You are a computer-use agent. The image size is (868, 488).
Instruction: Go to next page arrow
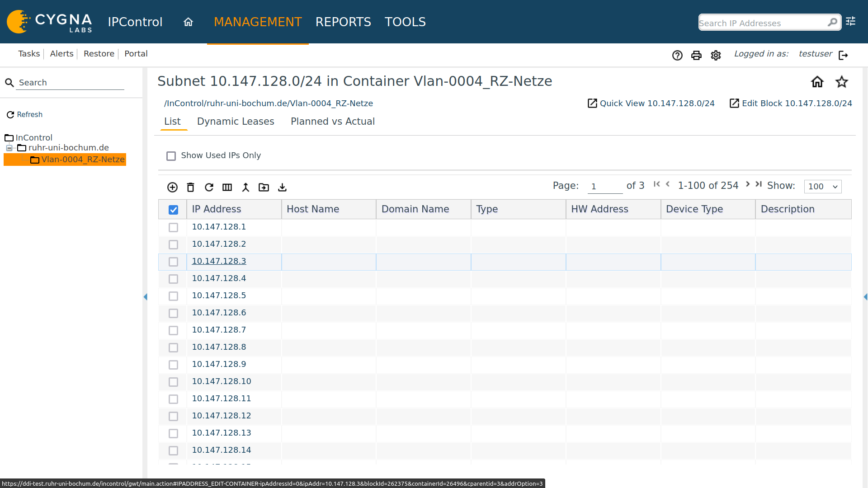pos(748,184)
